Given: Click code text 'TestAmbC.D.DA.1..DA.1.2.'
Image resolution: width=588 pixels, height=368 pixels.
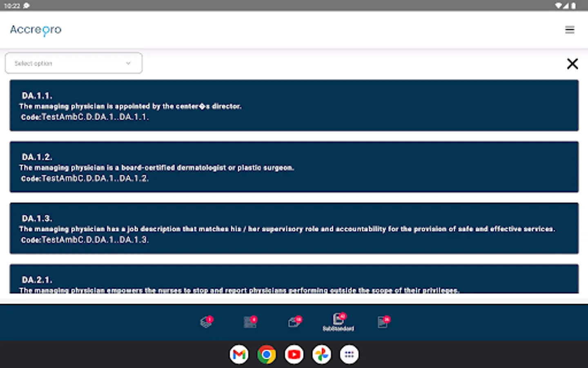Looking at the screenshot, I should point(95,178).
